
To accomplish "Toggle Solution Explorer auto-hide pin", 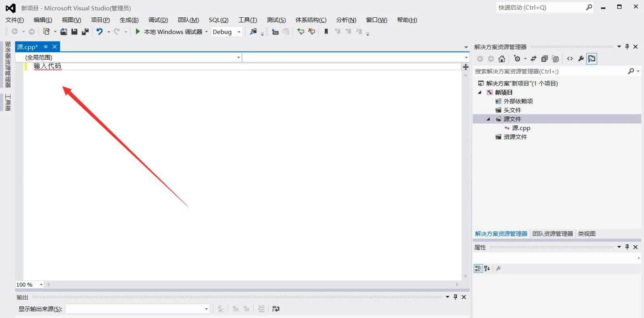I will click(627, 47).
